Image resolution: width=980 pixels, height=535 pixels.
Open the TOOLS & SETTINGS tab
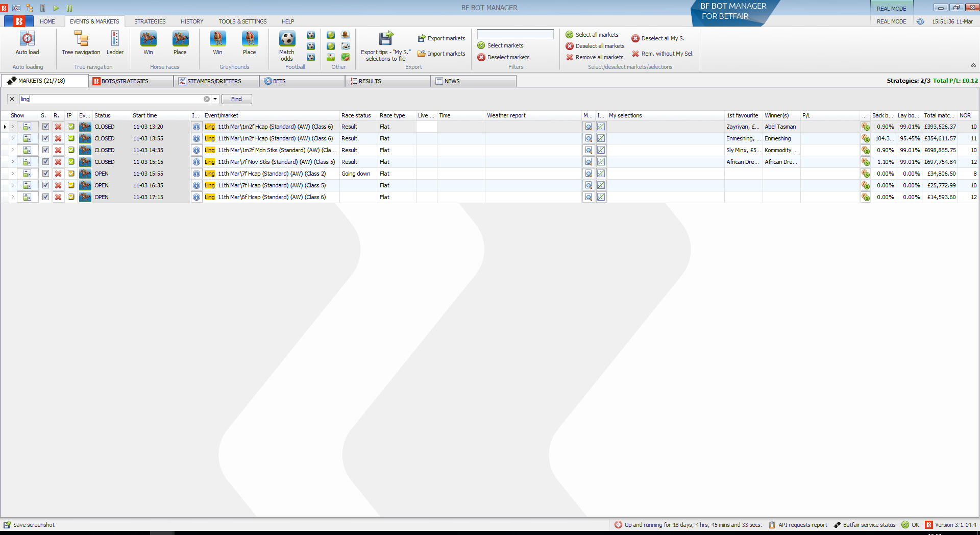(x=242, y=21)
